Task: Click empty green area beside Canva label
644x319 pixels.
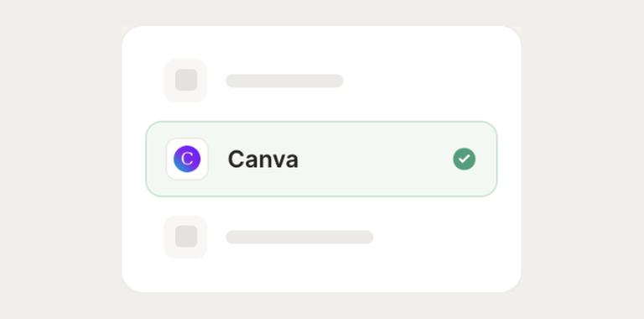Action: pos(374,159)
